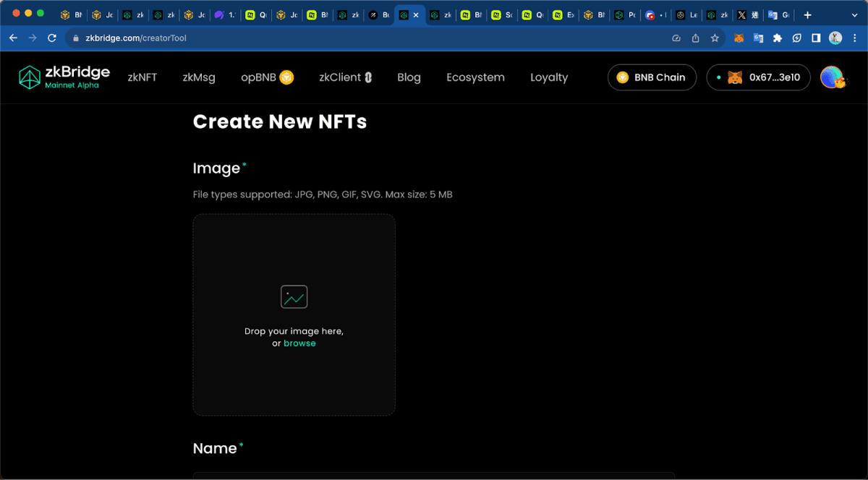Open the zkNFT menu item

tap(142, 77)
